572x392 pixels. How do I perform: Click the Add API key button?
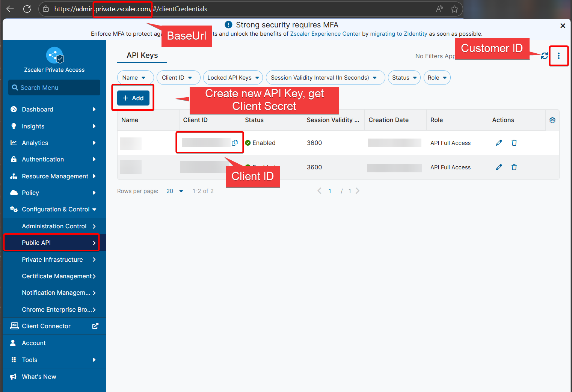pos(133,98)
